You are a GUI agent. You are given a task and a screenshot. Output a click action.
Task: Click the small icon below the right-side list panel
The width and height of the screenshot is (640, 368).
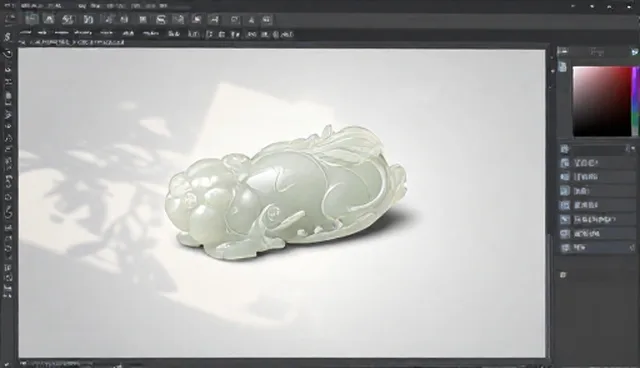pyautogui.click(x=563, y=275)
